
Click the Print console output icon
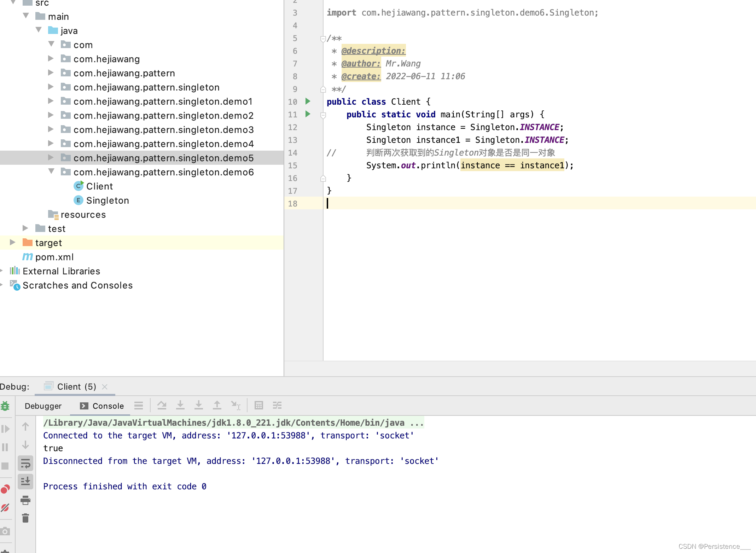[x=25, y=500]
